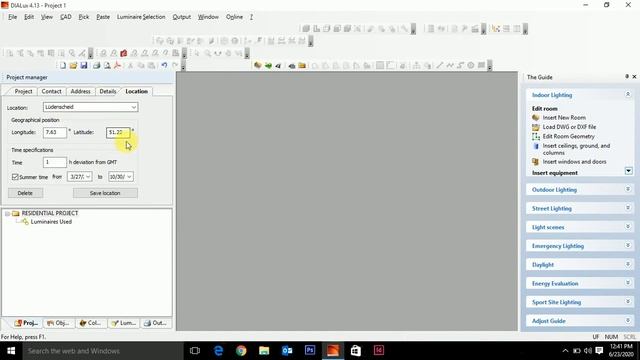The image size is (640, 360).
Task: Switch to the Contact tab
Action: 51,91
